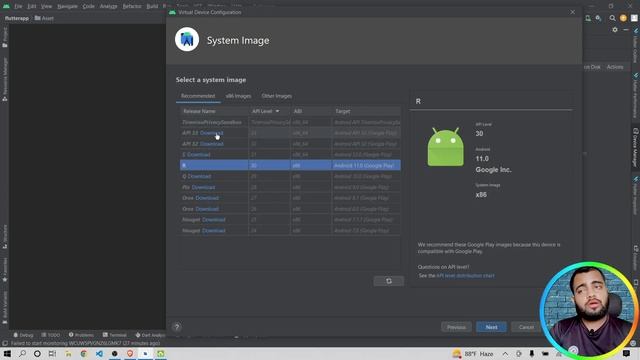Open the File menu
This screenshot has width=640, height=360.
[18, 6]
